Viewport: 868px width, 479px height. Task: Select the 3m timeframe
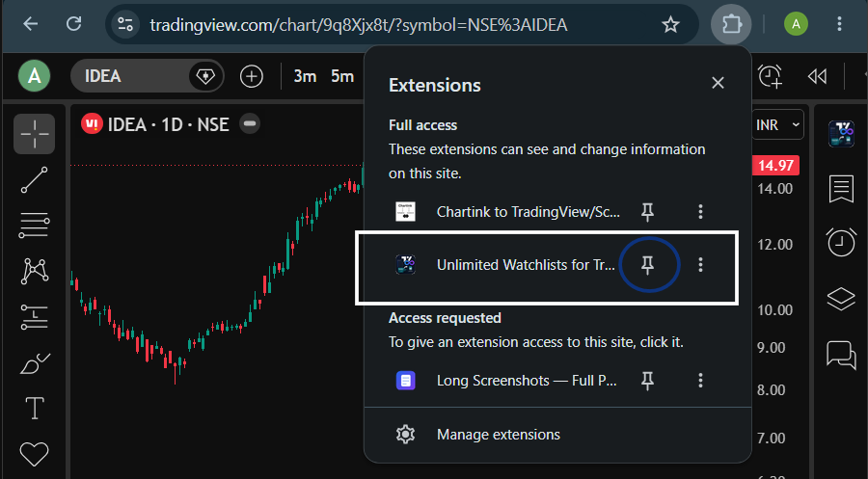point(305,76)
